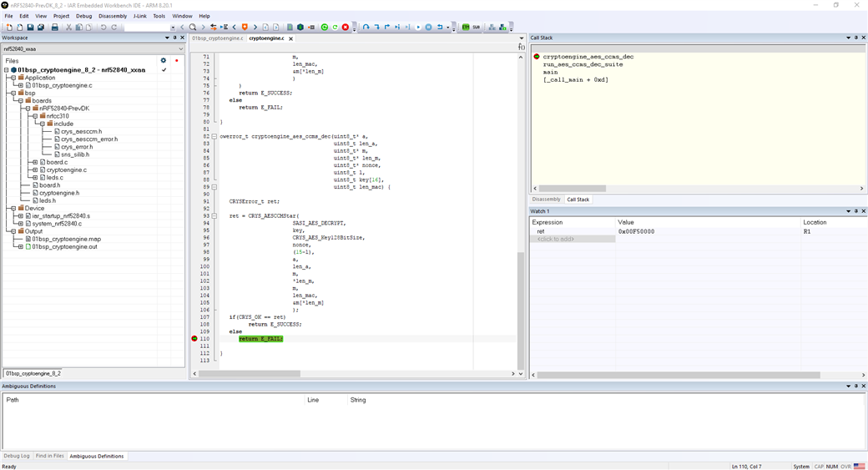Toggle the ETM trace icon
The width and height of the screenshot is (868, 470).
click(x=466, y=27)
